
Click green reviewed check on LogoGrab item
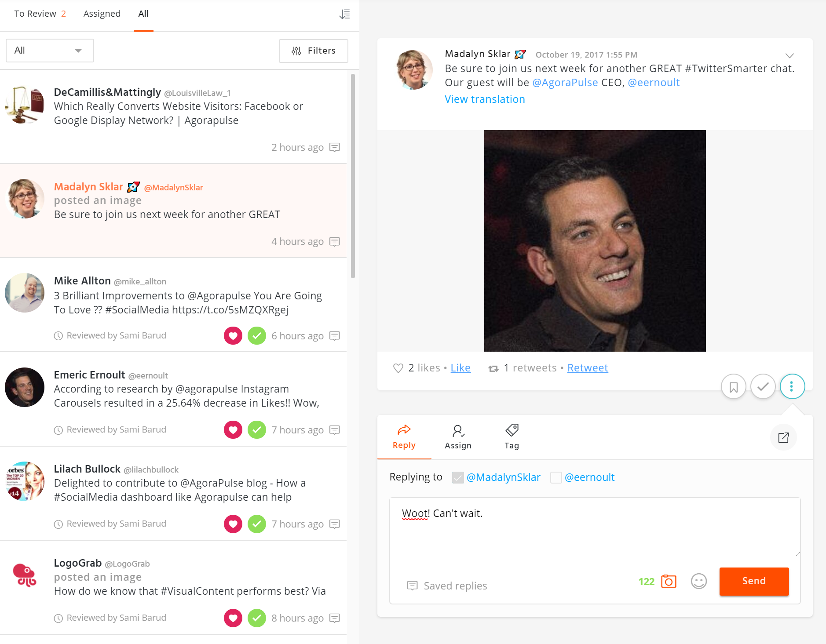point(257,618)
